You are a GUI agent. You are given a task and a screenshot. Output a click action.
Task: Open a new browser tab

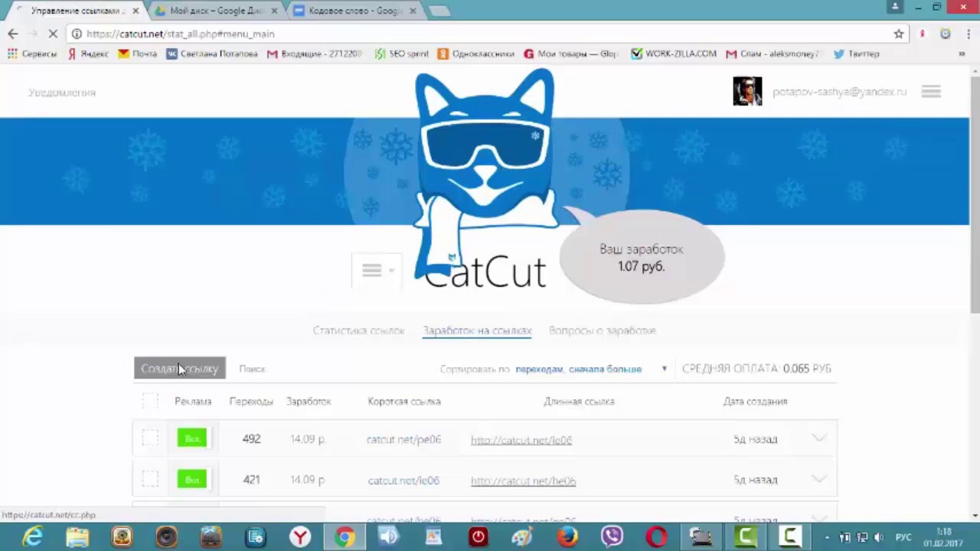point(439,11)
